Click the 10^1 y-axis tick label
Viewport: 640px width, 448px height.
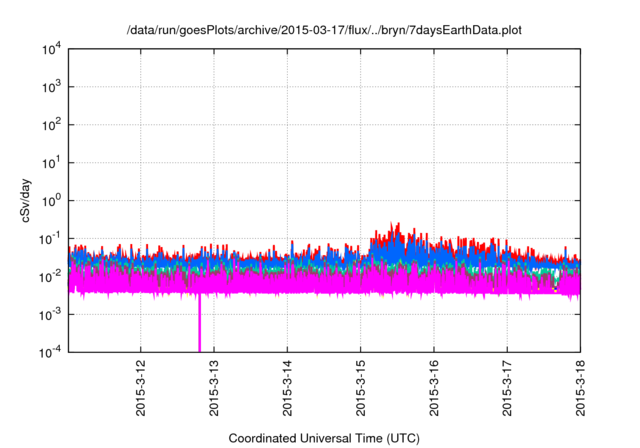(x=51, y=163)
